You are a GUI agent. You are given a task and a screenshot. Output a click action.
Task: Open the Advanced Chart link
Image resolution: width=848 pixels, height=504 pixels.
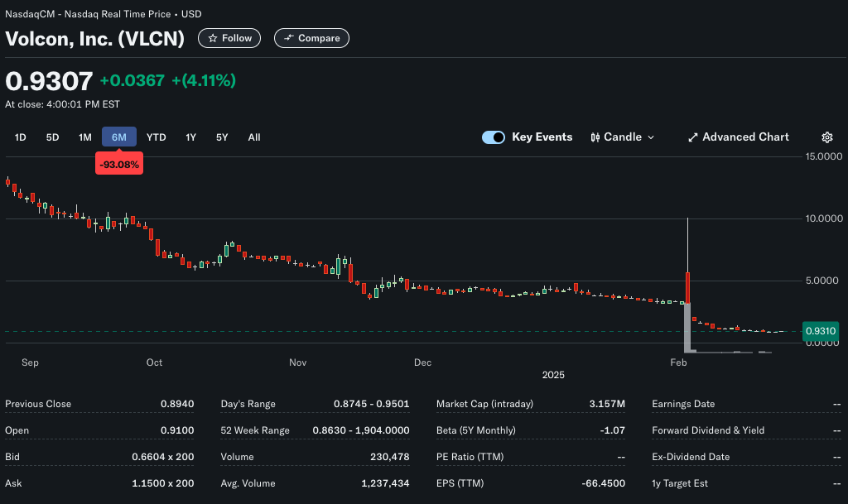click(738, 137)
